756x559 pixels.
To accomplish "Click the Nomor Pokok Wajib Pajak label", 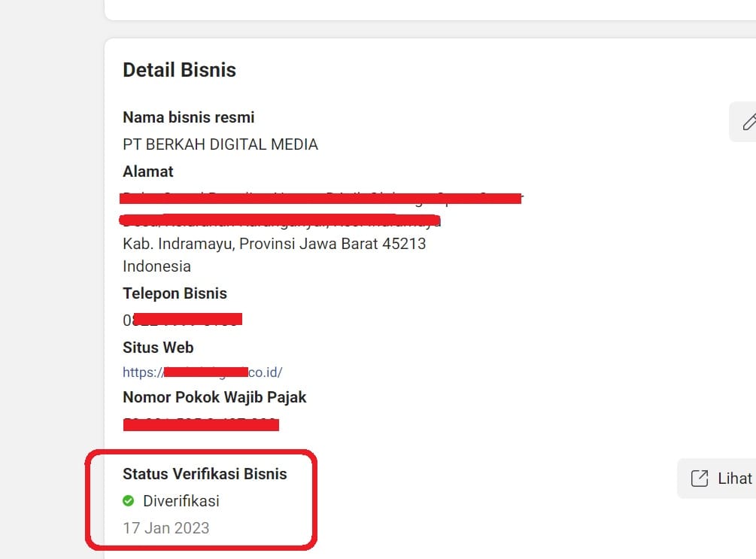I will tap(214, 396).
